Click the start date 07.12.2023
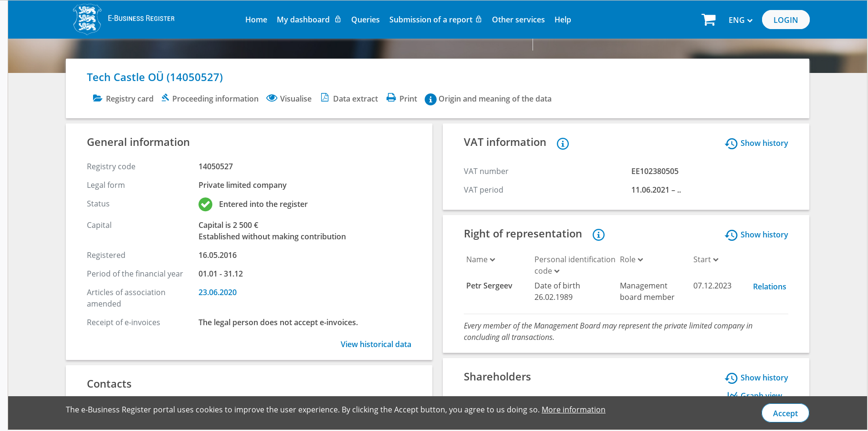This screenshot has width=868, height=431. click(x=712, y=286)
